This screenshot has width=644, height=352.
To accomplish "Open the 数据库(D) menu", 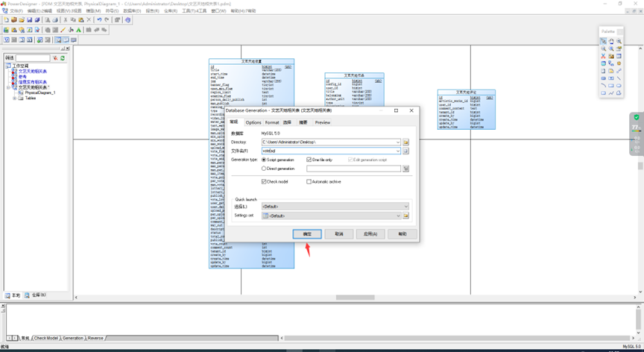I will pyautogui.click(x=132, y=11).
